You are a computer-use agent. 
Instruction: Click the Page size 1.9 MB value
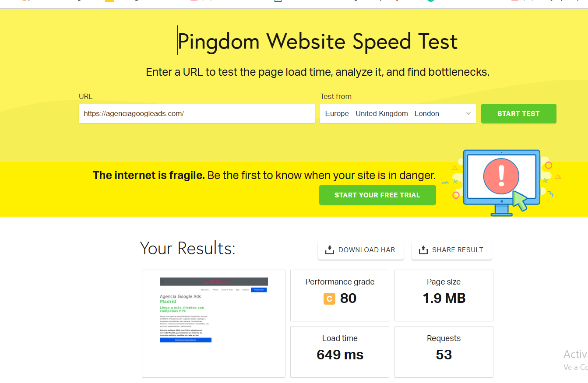(444, 299)
